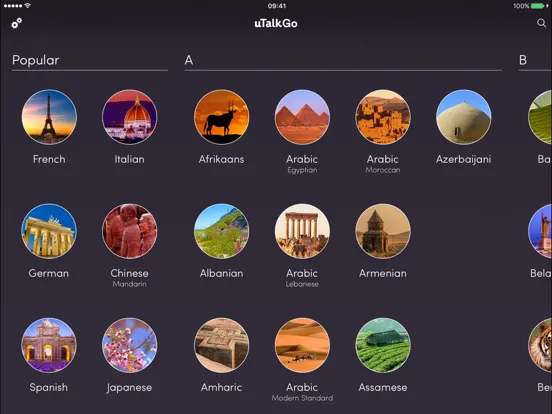This screenshot has width=552, height=414.
Task: Click the Amharic language label
Action: click(221, 387)
